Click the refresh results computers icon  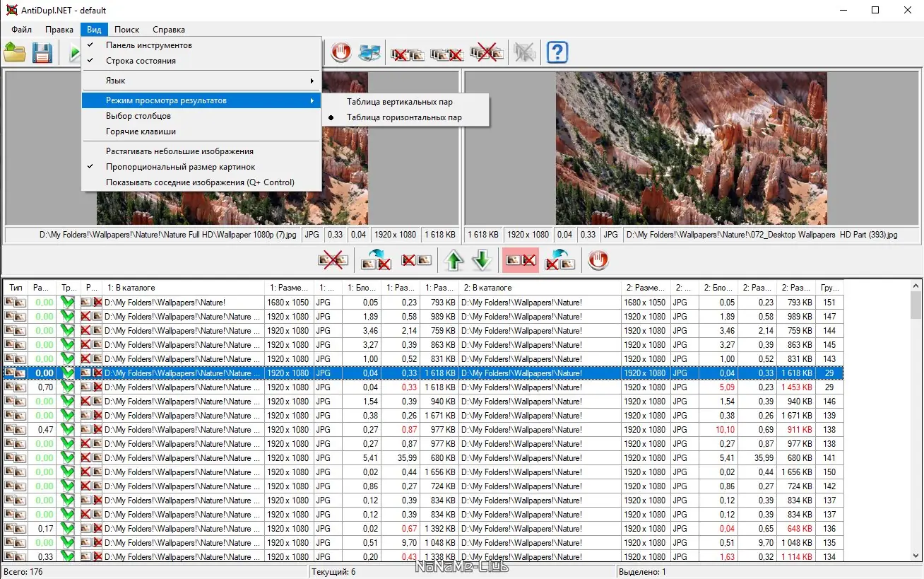click(x=369, y=52)
